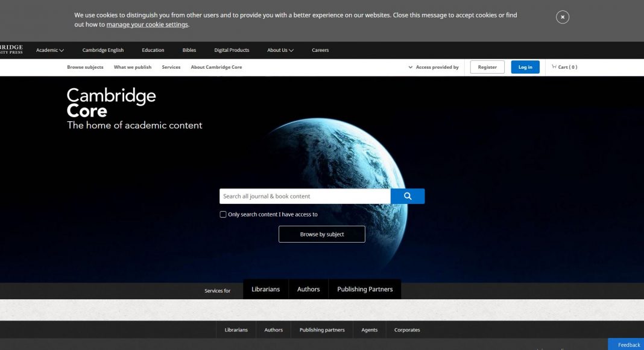Enable Only search content I have access to
Image resolution: width=644 pixels, height=350 pixels.
pyautogui.click(x=223, y=214)
